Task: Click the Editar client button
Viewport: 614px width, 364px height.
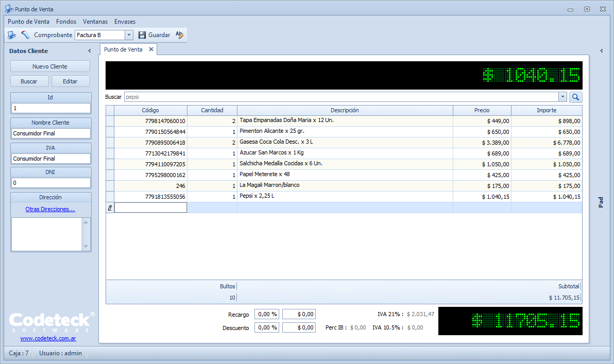Action: [x=70, y=81]
